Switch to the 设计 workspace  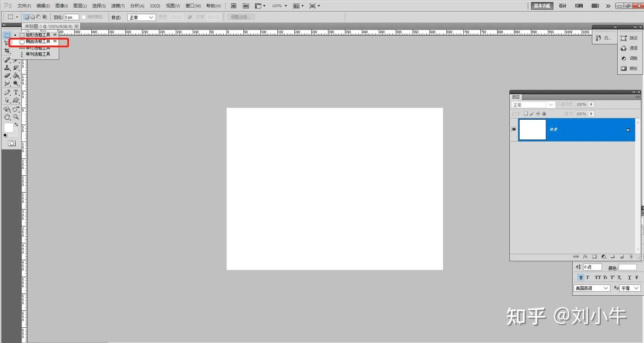point(562,6)
